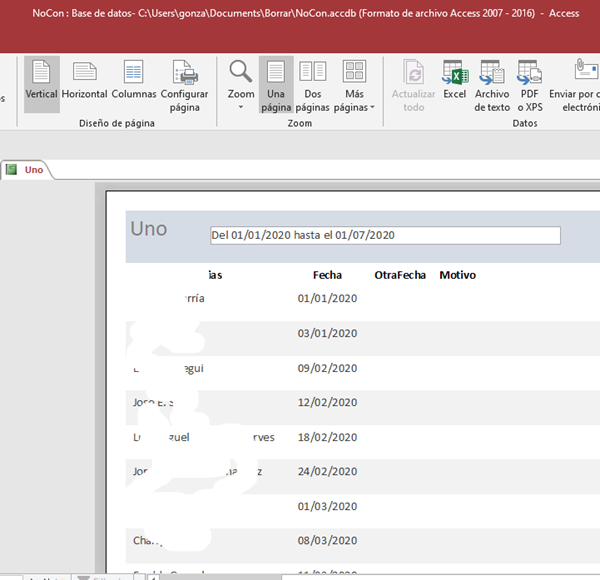600x580 pixels.
Task: Click the Motivo column header
Action: click(457, 275)
